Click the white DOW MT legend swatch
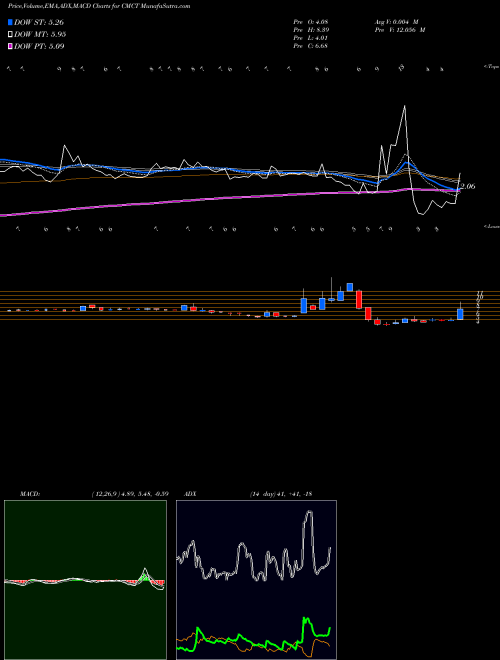The image size is (500, 660). (11, 35)
